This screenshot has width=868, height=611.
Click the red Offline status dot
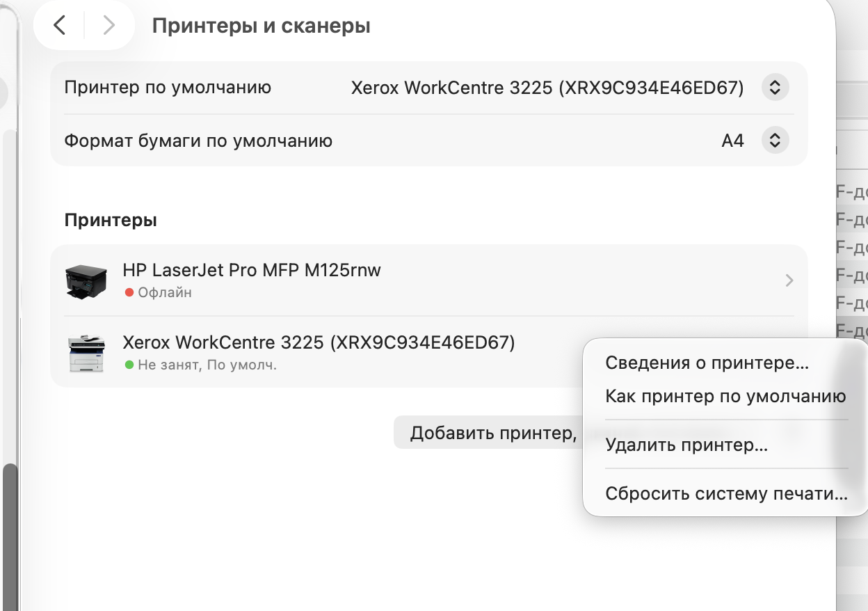pyautogui.click(x=129, y=293)
